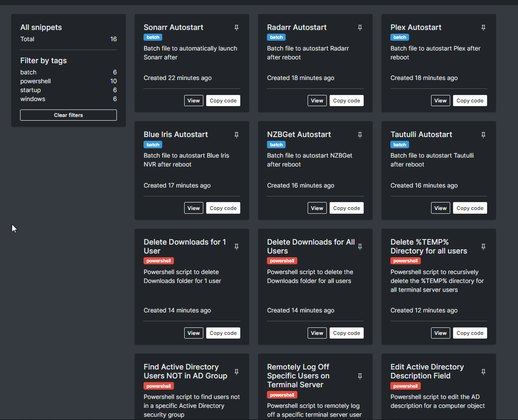Open NZBGet Autostart title

pos(299,135)
